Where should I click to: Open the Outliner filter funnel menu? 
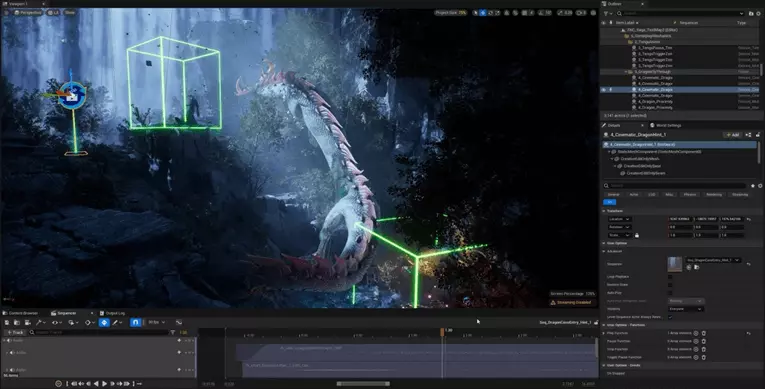608,14
